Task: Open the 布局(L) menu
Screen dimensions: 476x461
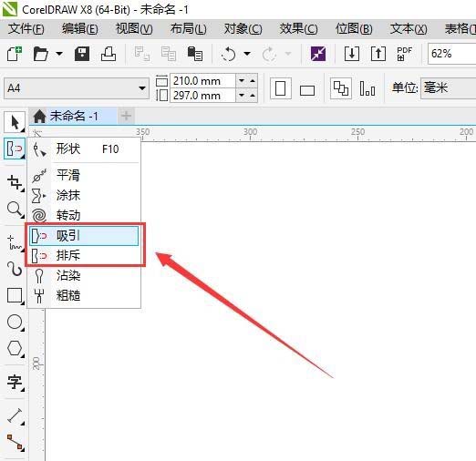Action: 189,29
